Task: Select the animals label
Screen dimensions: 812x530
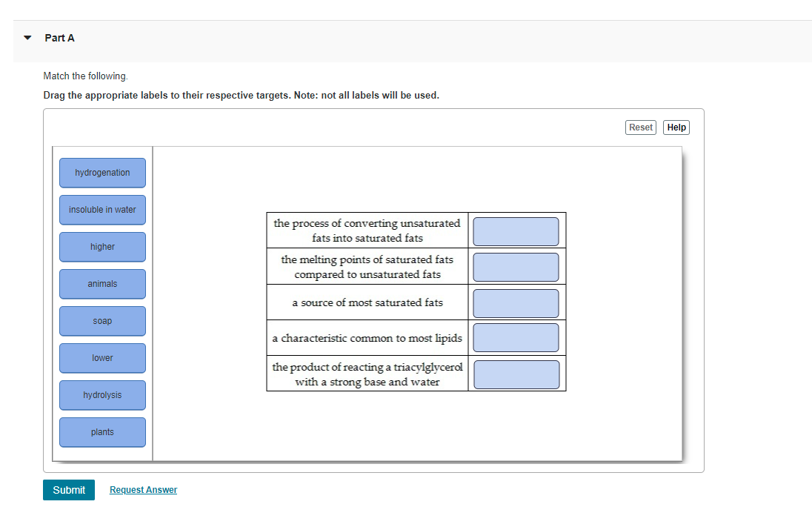Action: (x=102, y=284)
